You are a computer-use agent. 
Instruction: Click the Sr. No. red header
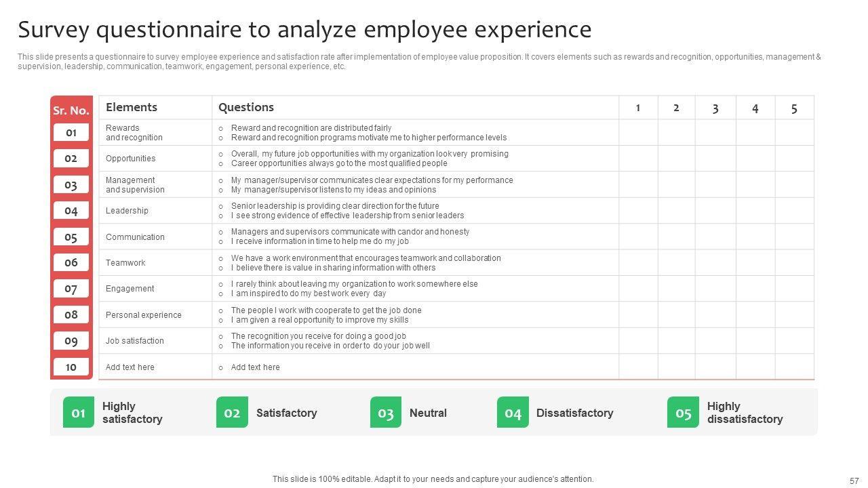[x=71, y=110]
